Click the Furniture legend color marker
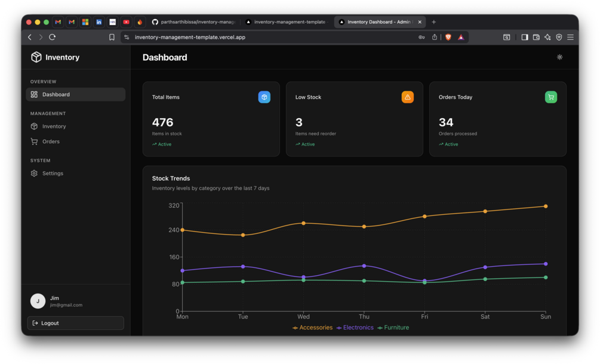 [x=380, y=328]
